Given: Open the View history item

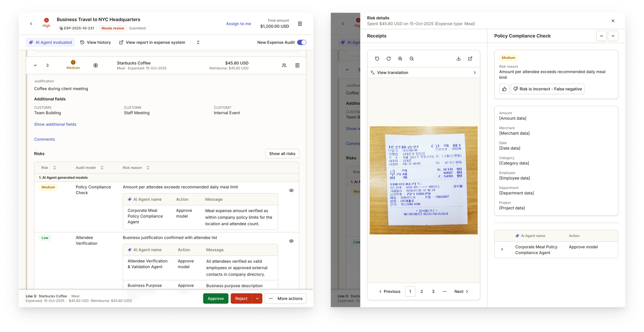Looking at the screenshot, I should (x=95, y=43).
